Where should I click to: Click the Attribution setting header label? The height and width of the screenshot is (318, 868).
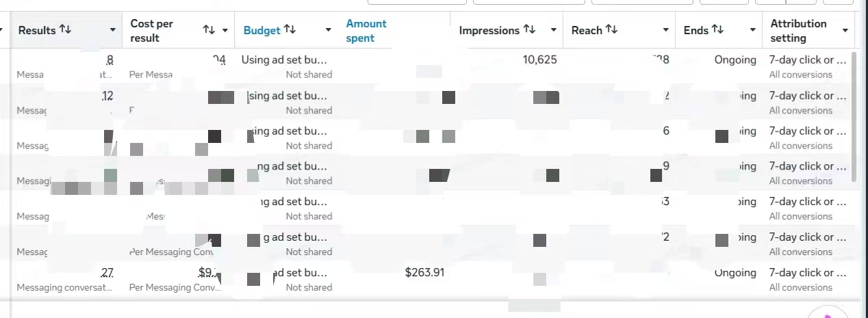799,31
